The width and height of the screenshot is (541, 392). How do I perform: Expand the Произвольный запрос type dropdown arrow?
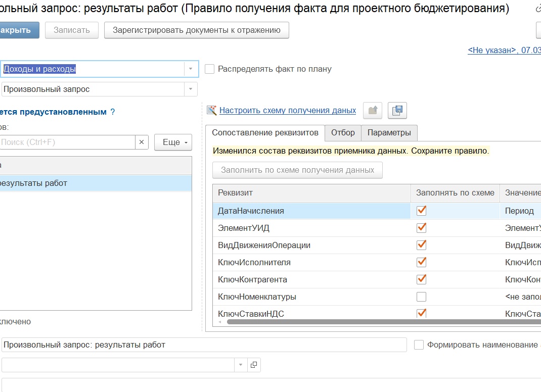pos(191,89)
